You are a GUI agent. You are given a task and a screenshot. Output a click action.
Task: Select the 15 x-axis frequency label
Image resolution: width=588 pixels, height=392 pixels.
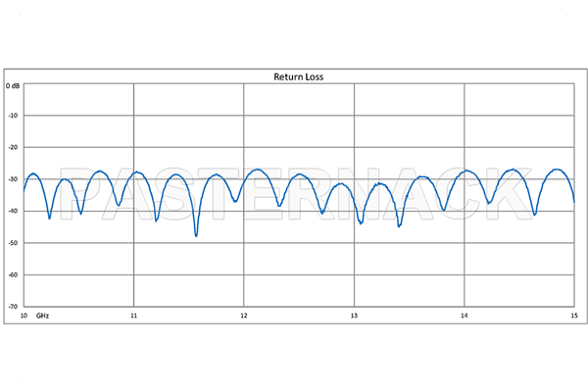coord(573,317)
